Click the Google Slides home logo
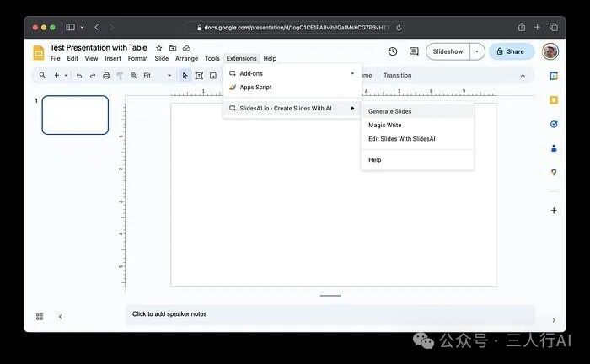Image resolution: width=590 pixels, height=364 pixels. 39,52
